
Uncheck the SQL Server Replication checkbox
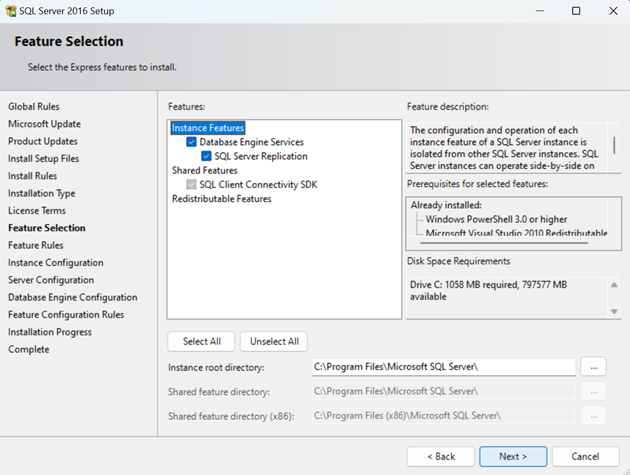pyautogui.click(x=206, y=156)
